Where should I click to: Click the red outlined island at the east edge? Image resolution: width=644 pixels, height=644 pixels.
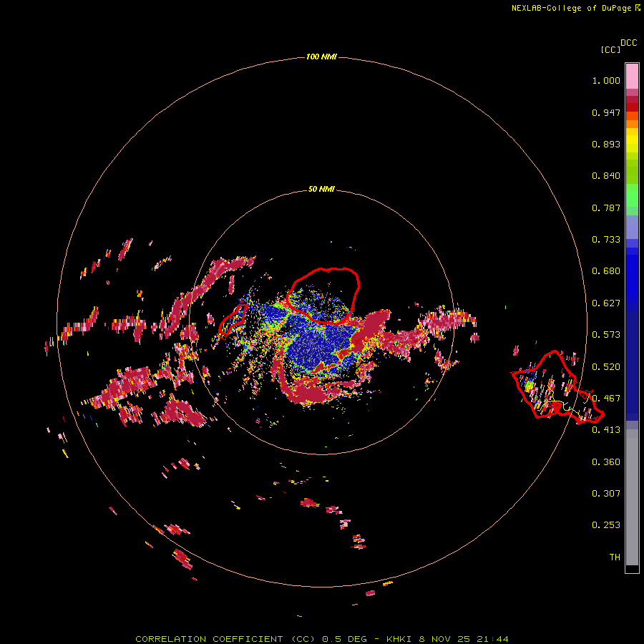557,387
